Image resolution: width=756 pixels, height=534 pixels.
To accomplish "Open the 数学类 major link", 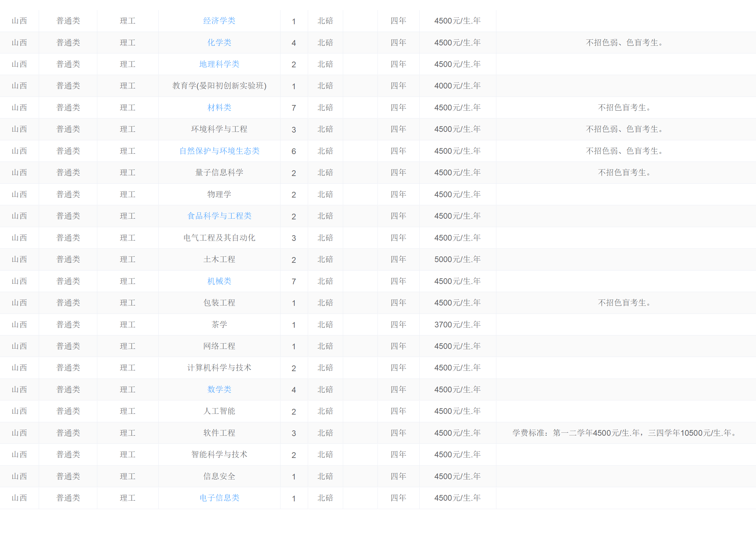I will tap(219, 390).
